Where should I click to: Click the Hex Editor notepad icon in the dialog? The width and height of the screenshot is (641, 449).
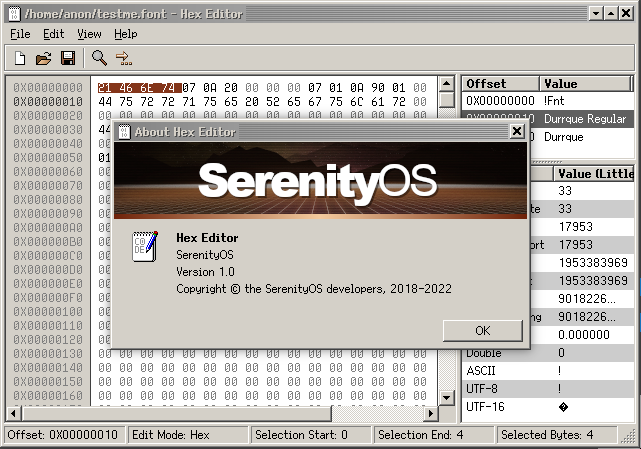(x=145, y=246)
